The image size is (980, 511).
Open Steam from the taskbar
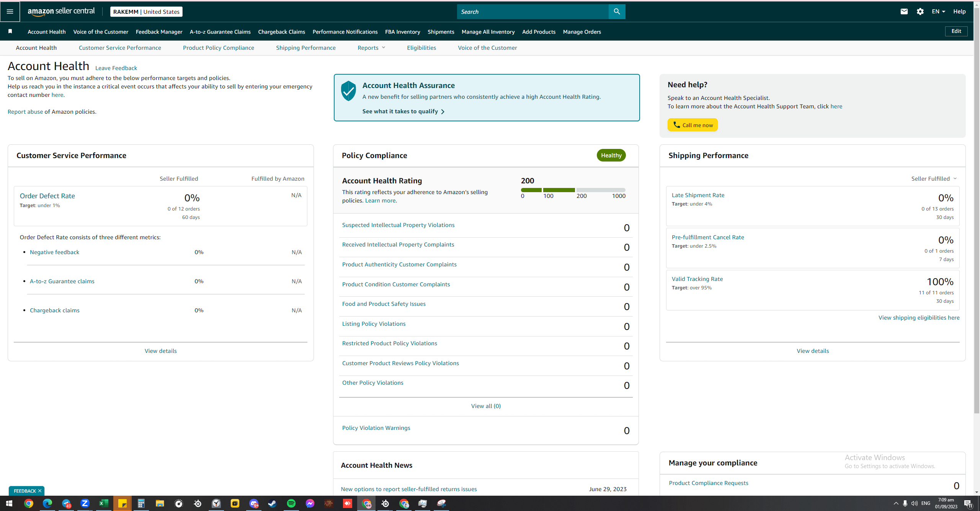point(273,503)
